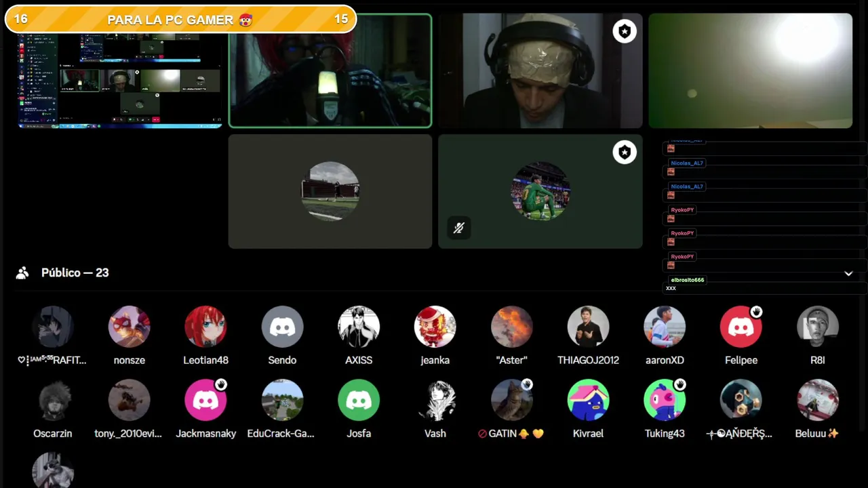
Task: Select Josfa's green Discord avatar
Action: tap(359, 400)
